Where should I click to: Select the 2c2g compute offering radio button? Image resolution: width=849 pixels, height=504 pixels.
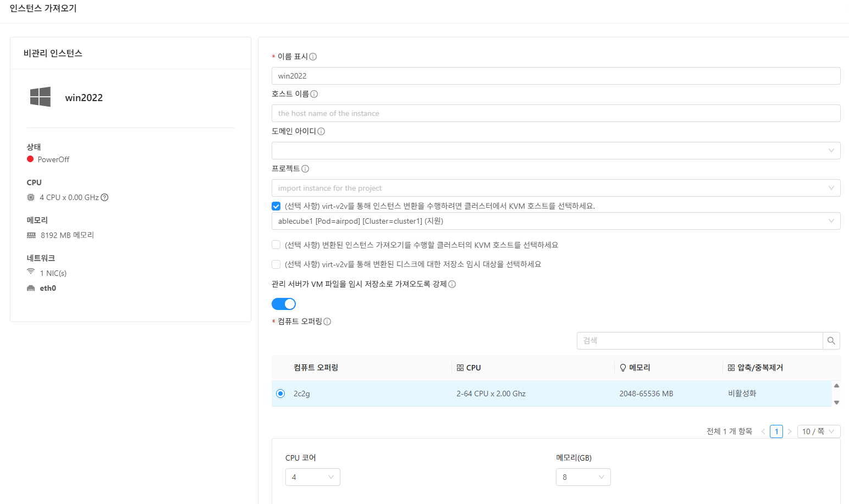(x=280, y=394)
